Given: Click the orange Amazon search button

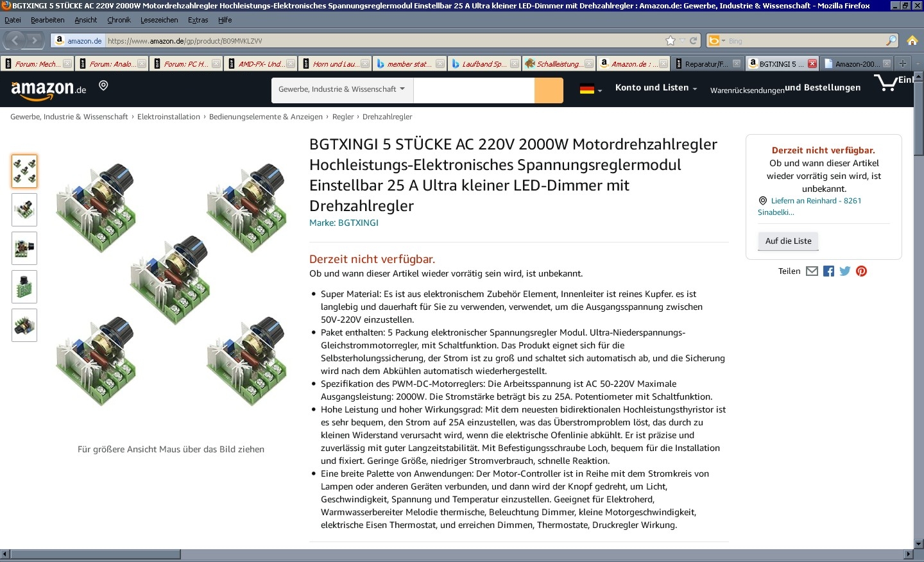Looking at the screenshot, I should (549, 90).
